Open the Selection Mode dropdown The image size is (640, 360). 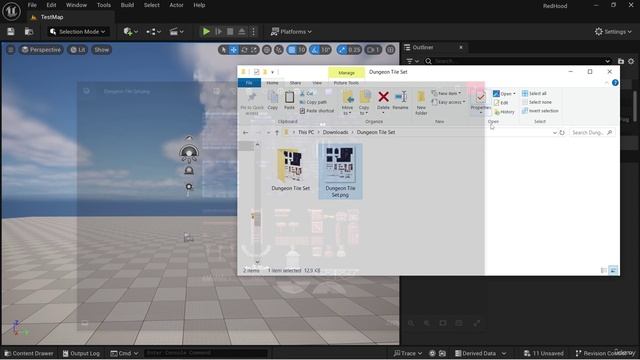pyautogui.click(x=78, y=31)
